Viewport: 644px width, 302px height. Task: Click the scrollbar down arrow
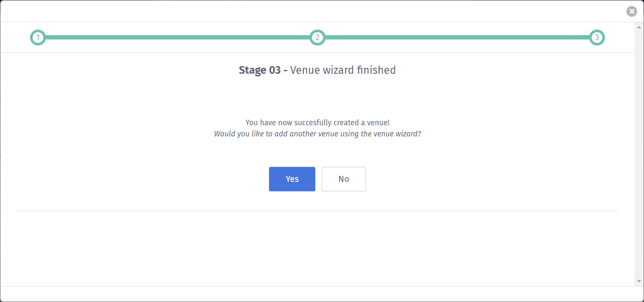coord(639,281)
